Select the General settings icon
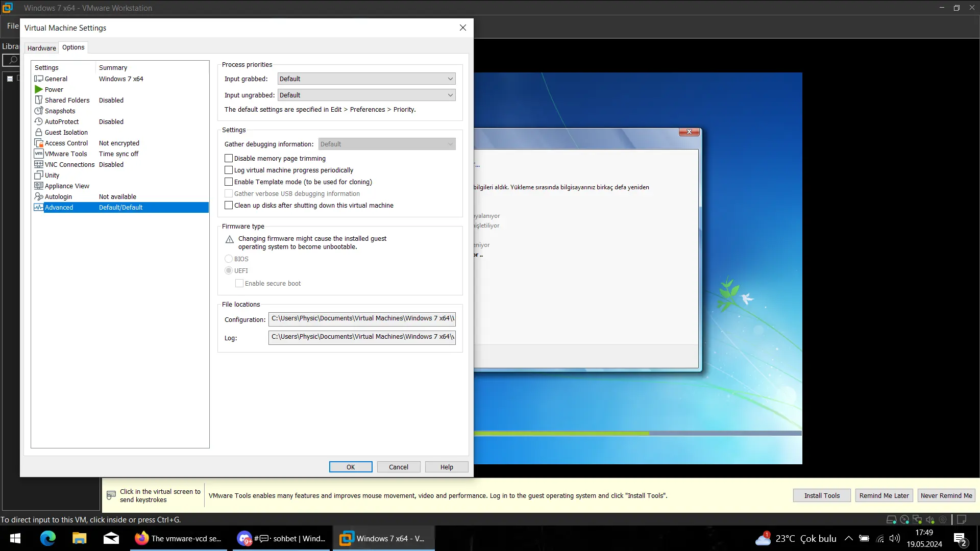Screen dimensions: 980x551 (39, 79)
